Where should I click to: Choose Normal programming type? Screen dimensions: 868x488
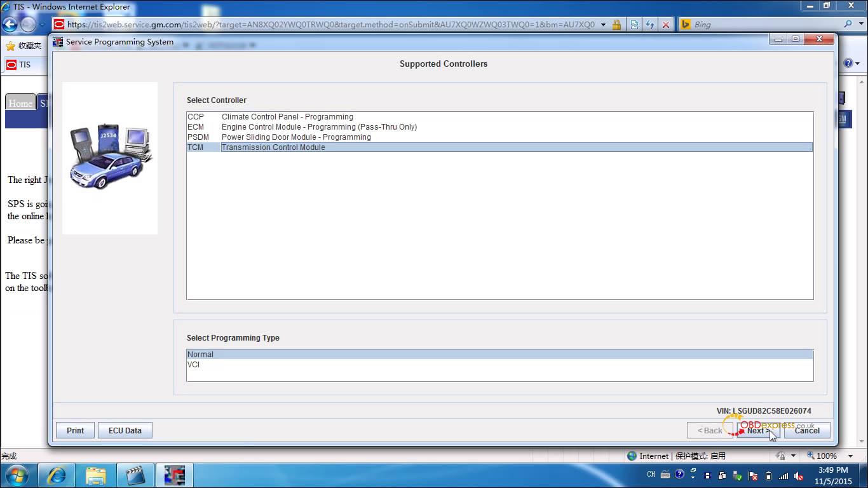tap(499, 355)
